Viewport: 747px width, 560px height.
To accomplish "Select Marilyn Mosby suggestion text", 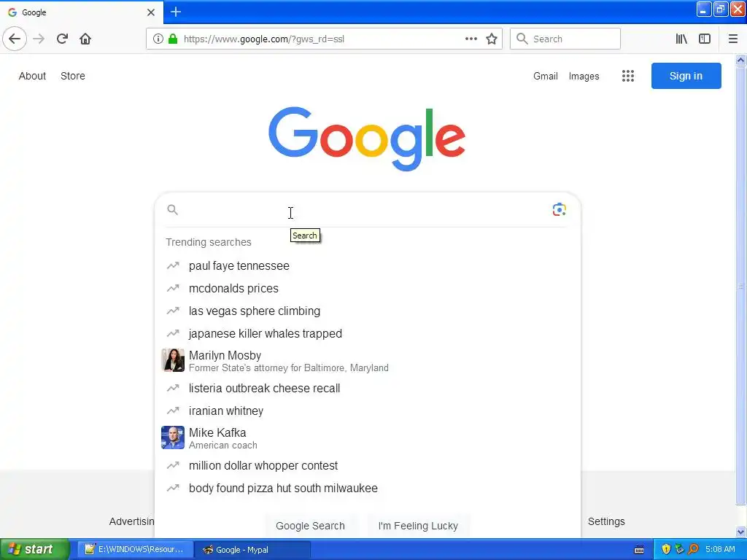I will [x=225, y=355].
